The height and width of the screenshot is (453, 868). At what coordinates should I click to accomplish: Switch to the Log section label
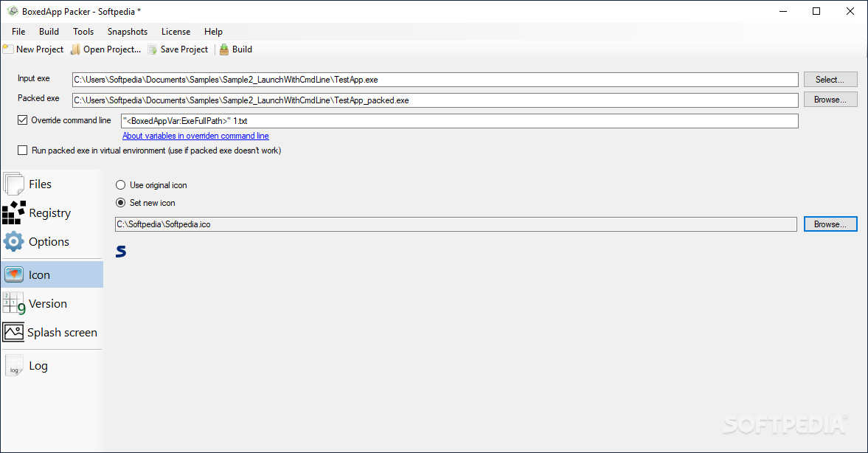38,366
